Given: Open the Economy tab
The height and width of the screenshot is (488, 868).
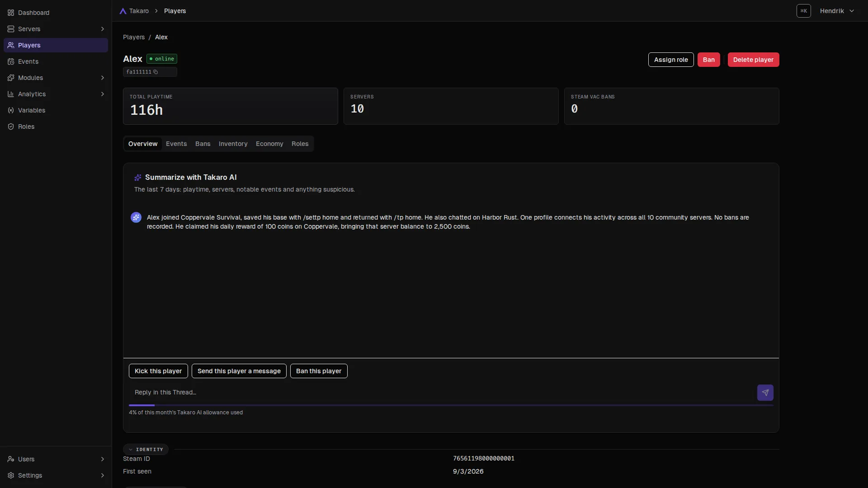Looking at the screenshot, I should [x=269, y=144].
